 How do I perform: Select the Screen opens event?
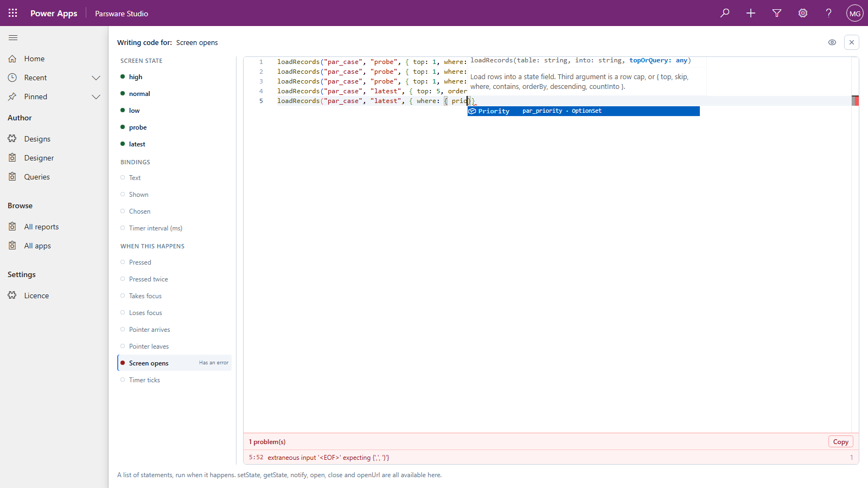coord(174,363)
